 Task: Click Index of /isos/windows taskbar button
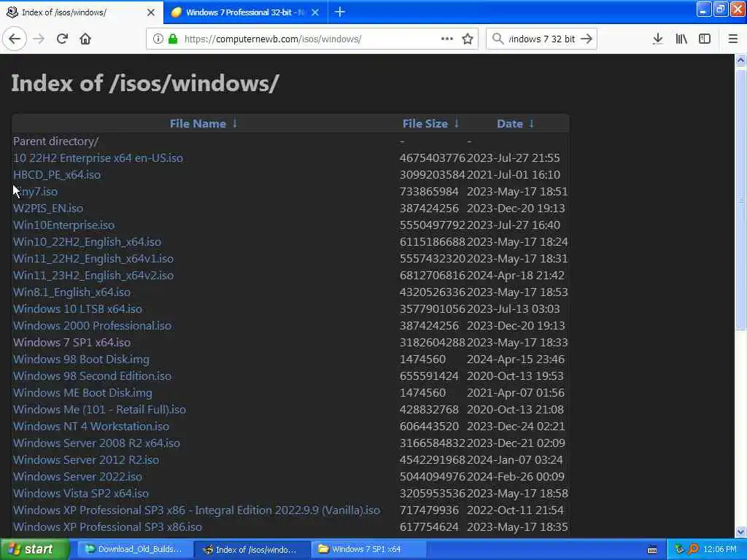pos(251,549)
